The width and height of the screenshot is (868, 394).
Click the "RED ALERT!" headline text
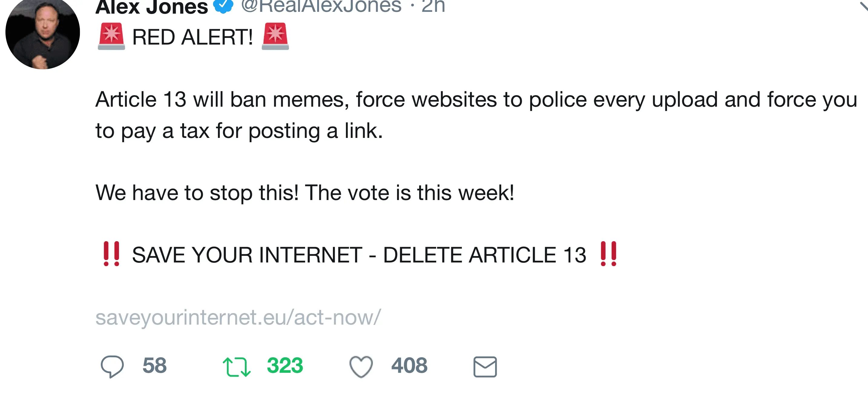pyautogui.click(x=192, y=37)
